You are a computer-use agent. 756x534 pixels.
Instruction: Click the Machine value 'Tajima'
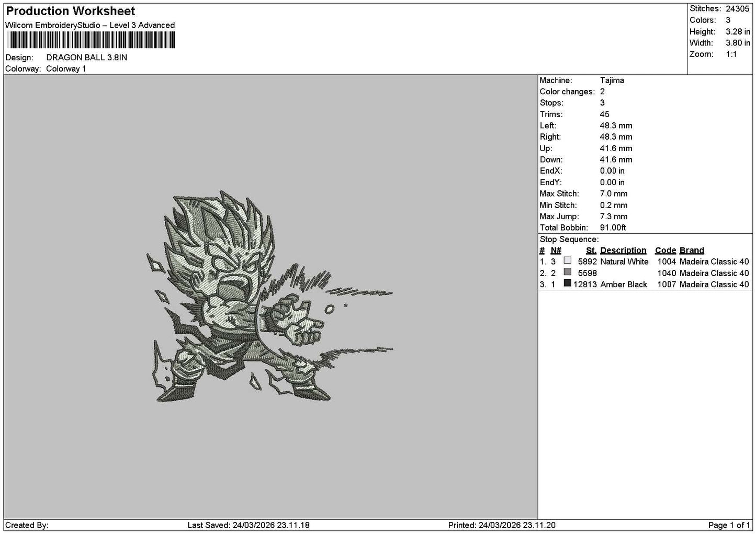(x=612, y=81)
